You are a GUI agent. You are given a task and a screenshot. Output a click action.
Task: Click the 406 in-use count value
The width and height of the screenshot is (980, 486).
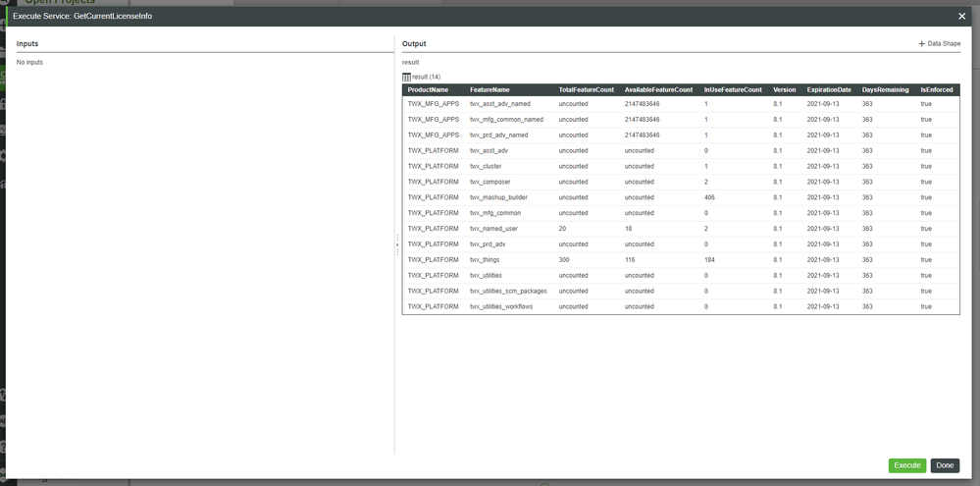[709, 197]
